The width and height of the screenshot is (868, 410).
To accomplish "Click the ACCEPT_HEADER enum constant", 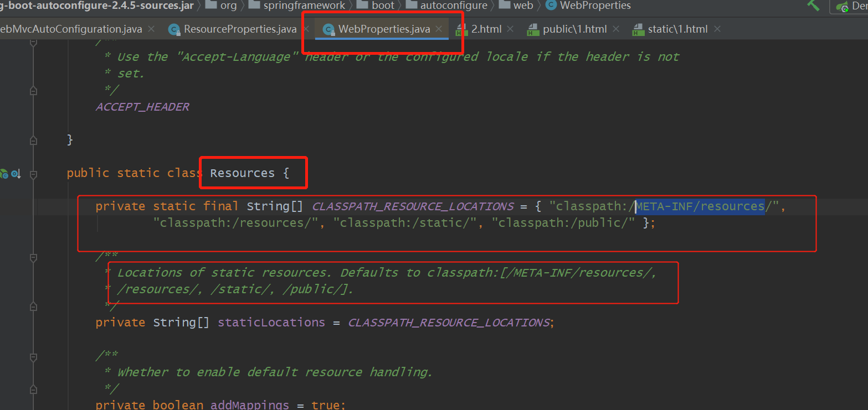I will click(x=142, y=107).
